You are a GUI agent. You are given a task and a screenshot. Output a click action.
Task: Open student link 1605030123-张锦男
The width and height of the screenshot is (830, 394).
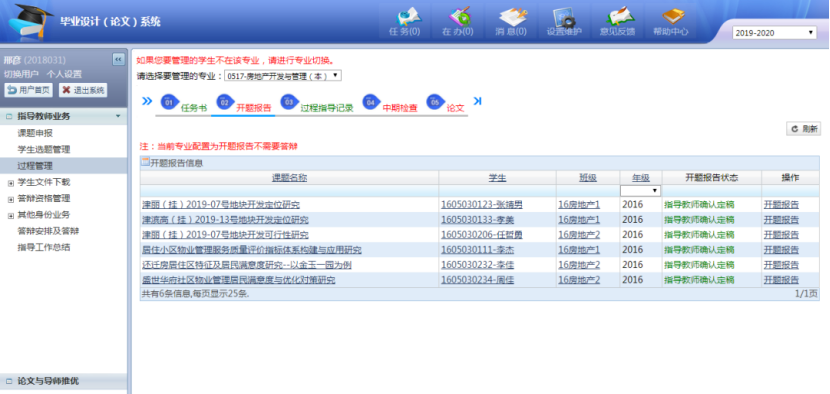482,205
